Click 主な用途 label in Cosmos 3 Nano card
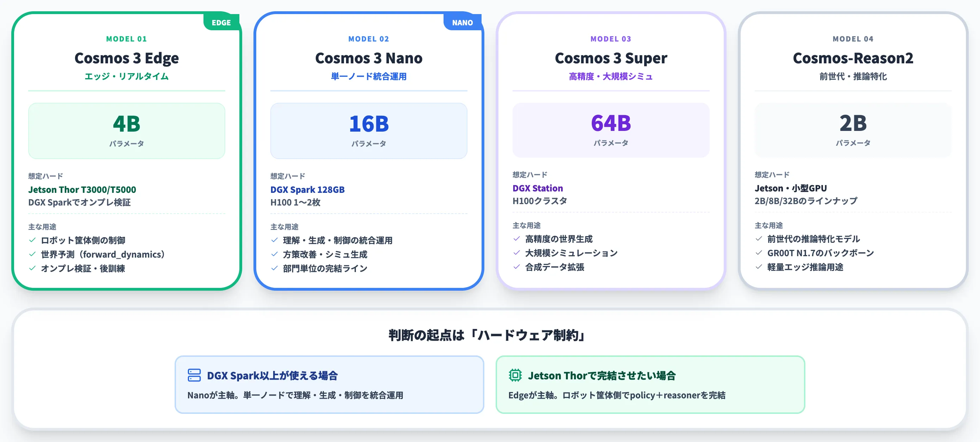 coord(284,227)
